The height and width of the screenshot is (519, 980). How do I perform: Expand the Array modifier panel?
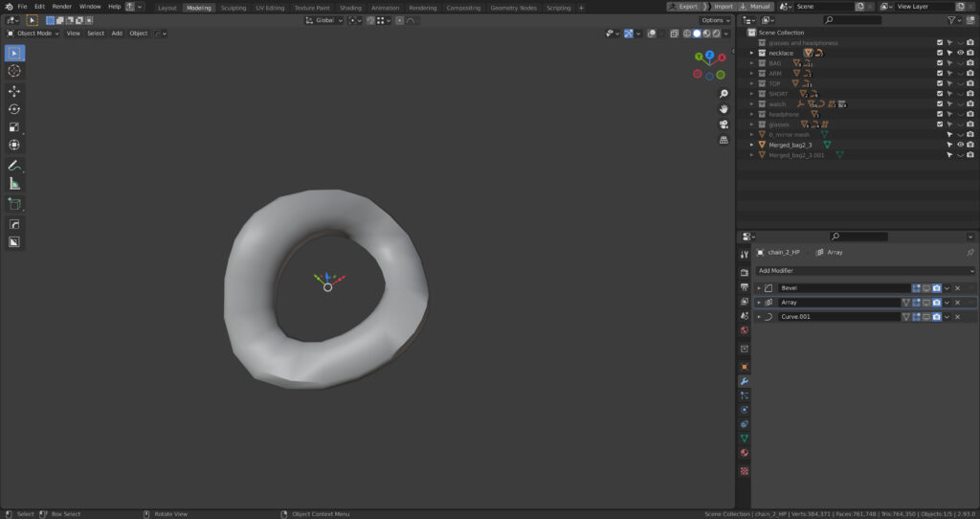click(x=759, y=303)
